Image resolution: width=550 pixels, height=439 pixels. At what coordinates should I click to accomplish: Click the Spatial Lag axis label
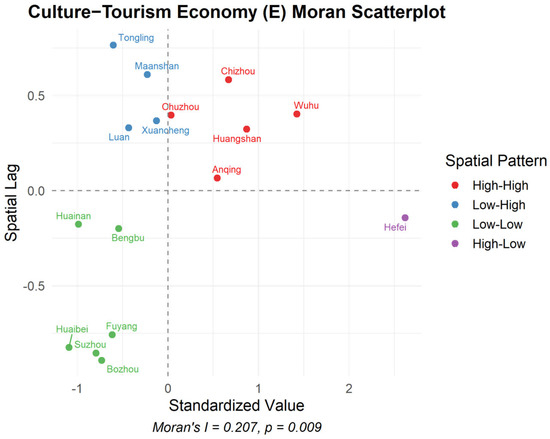[x=11, y=203]
